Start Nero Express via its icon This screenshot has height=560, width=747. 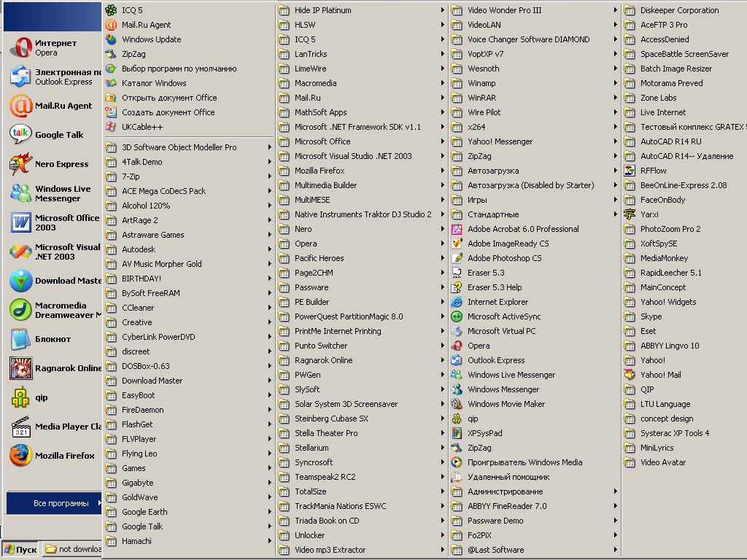click(x=21, y=164)
